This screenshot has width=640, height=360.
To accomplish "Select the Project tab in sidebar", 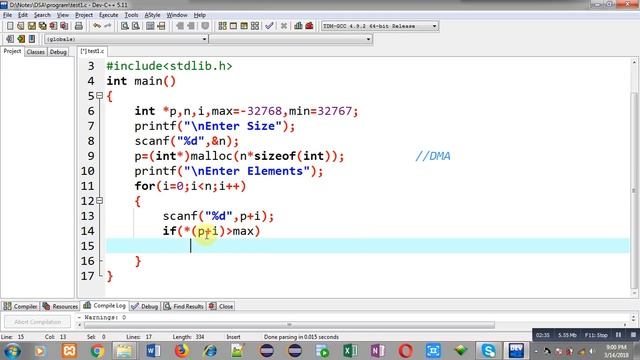I will pos(12,51).
